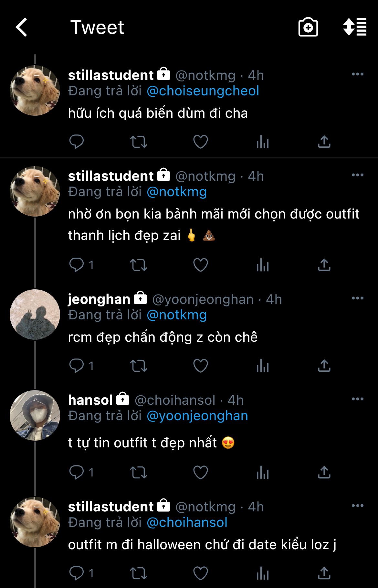Retweet the 'outfit m đi halloween' tweet
This screenshot has width=378, height=588.
click(139, 573)
